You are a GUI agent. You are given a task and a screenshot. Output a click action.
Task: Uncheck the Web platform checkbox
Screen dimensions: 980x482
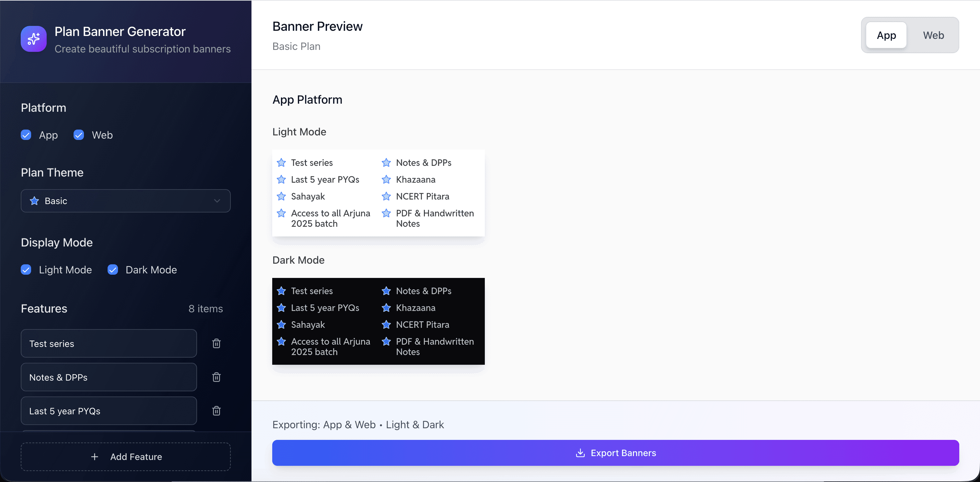(x=79, y=135)
